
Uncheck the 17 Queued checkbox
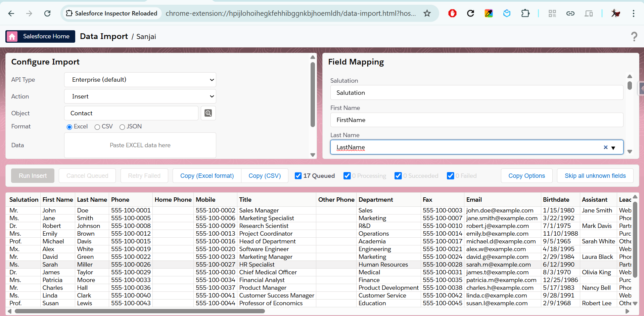click(x=298, y=176)
